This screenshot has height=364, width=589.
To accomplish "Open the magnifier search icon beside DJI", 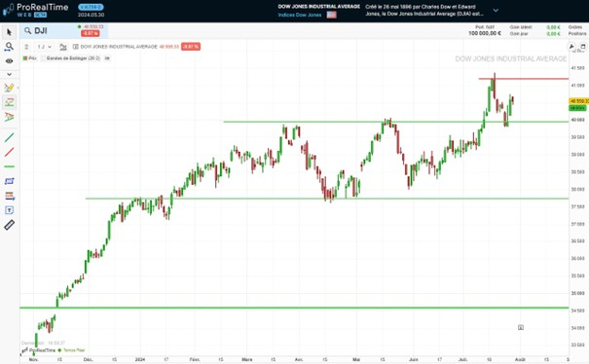I will (x=27, y=31).
